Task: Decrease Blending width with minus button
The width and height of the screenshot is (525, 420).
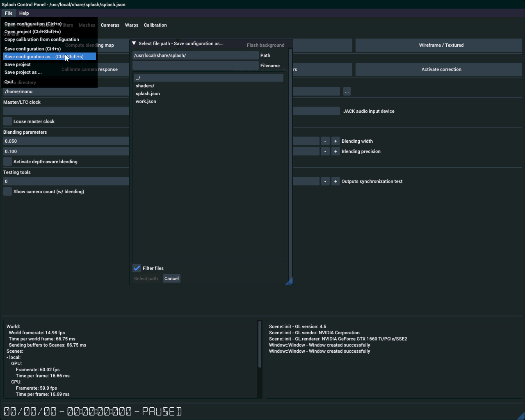Action: [x=325, y=141]
